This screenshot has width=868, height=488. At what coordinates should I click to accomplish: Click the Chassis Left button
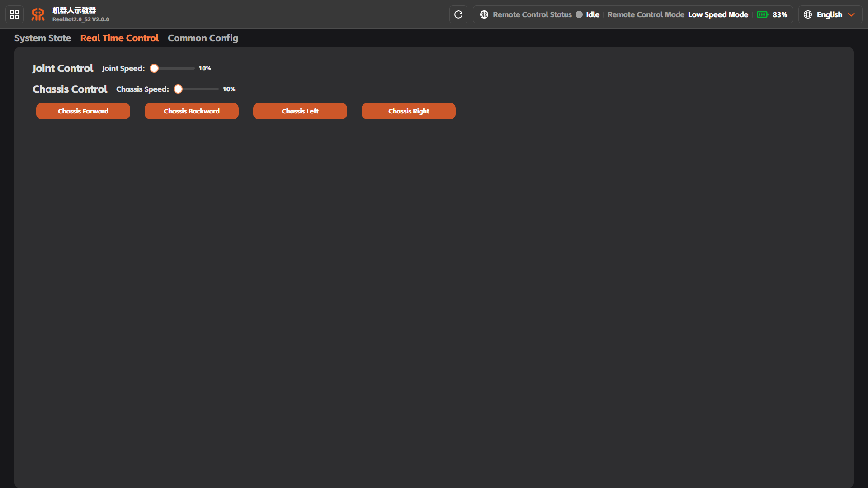click(x=300, y=111)
